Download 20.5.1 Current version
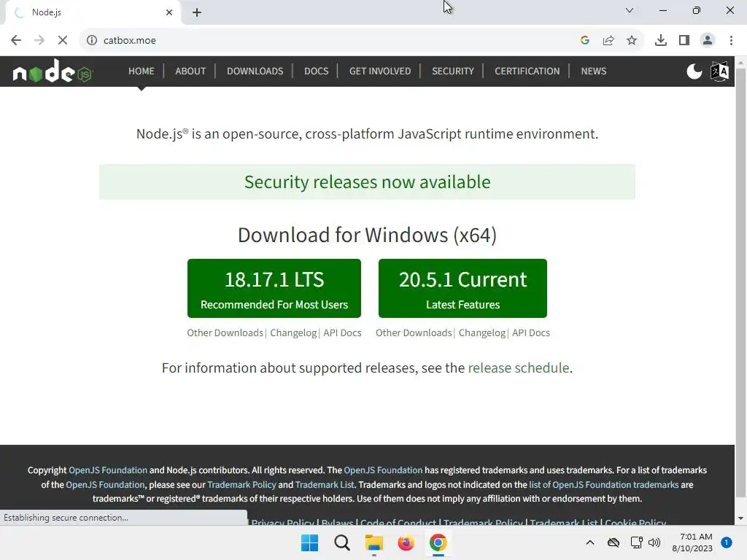 pos(462,288)
